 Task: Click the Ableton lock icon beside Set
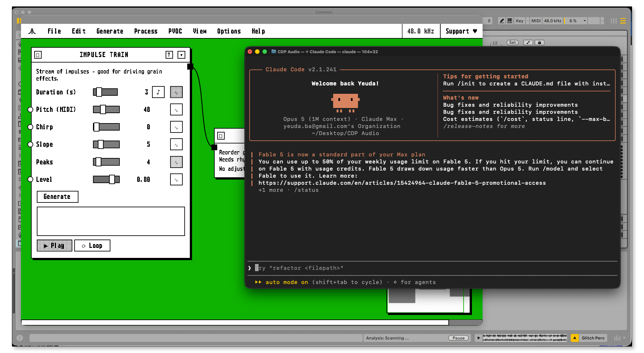539,43
